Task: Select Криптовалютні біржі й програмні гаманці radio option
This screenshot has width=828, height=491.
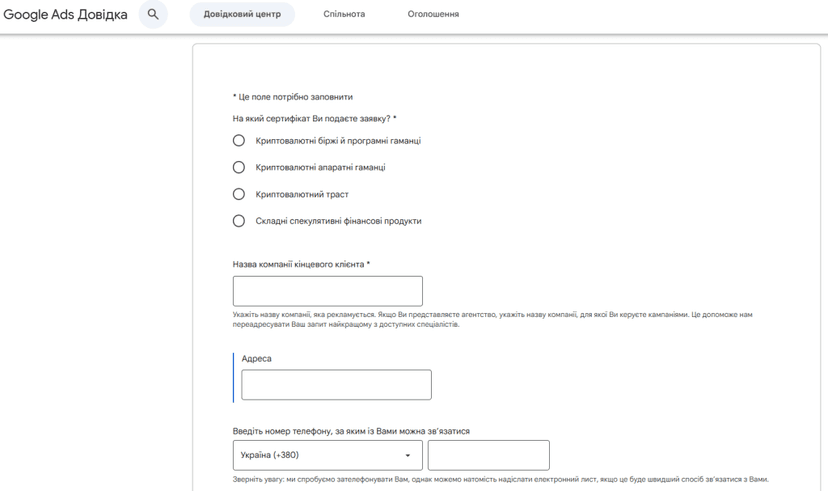Action: coord(239,140)
